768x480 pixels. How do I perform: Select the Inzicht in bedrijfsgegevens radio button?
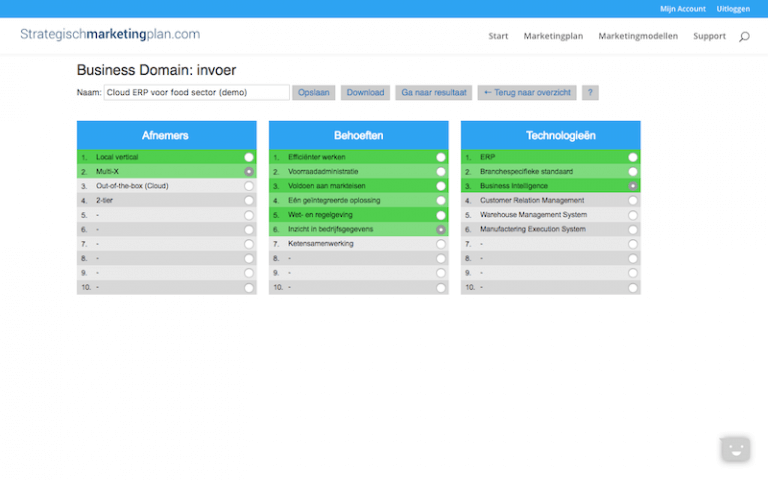click(x=441, y=230)
